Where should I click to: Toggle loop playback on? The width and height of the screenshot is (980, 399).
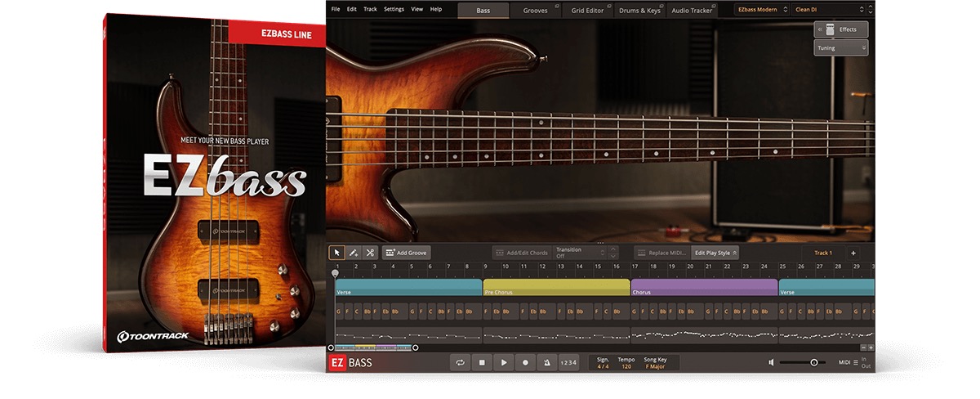click(x=461, y=362)
